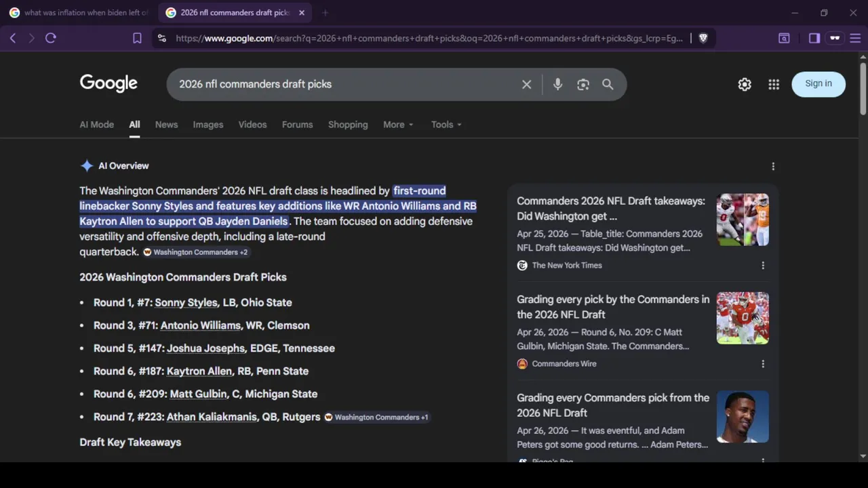This screenshot has width=868, height=488.
Task: Select the All results tab
Action: tap(134, 125)
